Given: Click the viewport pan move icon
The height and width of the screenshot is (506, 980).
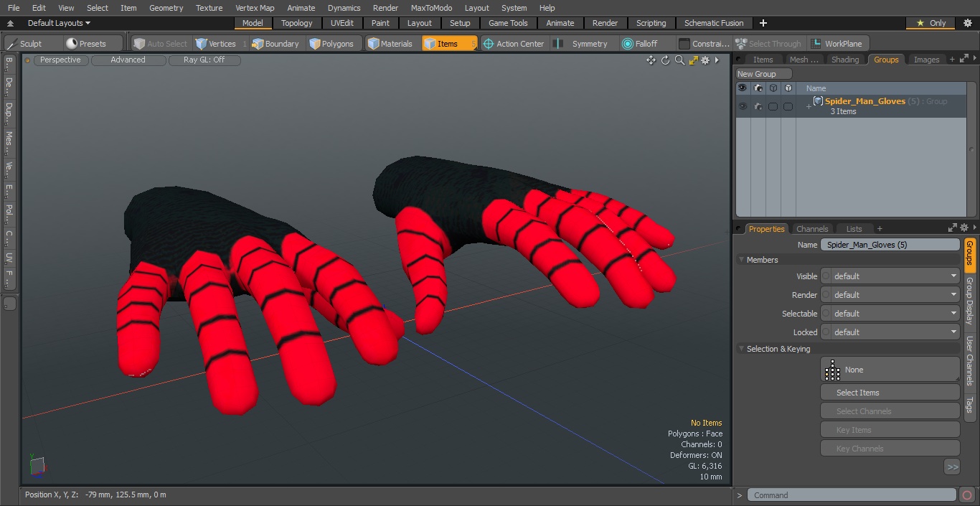Looking at the screenshot, I should [x=651, y=60].
